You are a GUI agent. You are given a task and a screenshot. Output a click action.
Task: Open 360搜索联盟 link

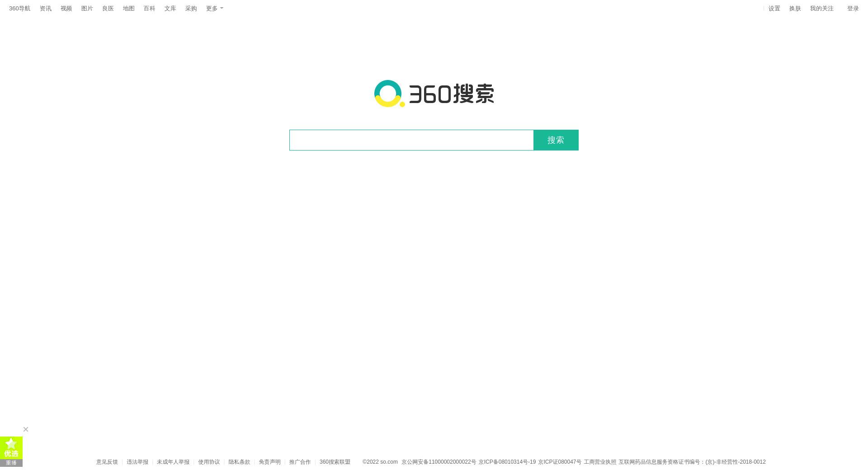335,462
